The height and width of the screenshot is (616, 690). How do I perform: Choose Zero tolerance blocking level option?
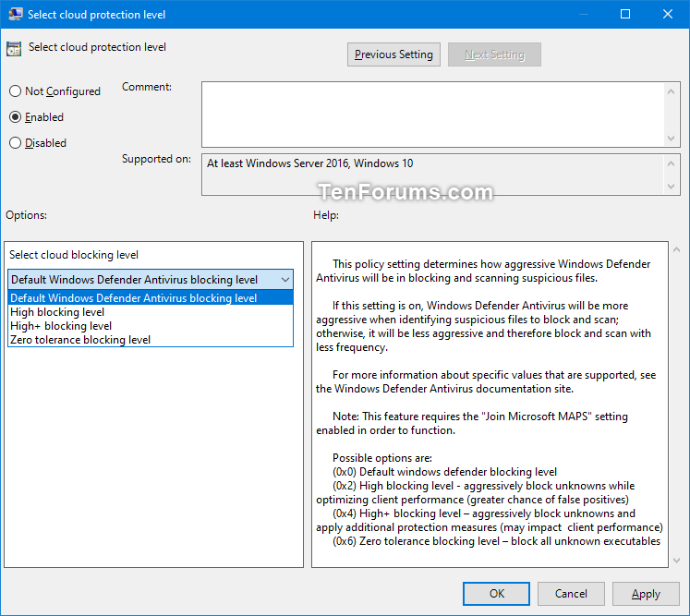151,340
